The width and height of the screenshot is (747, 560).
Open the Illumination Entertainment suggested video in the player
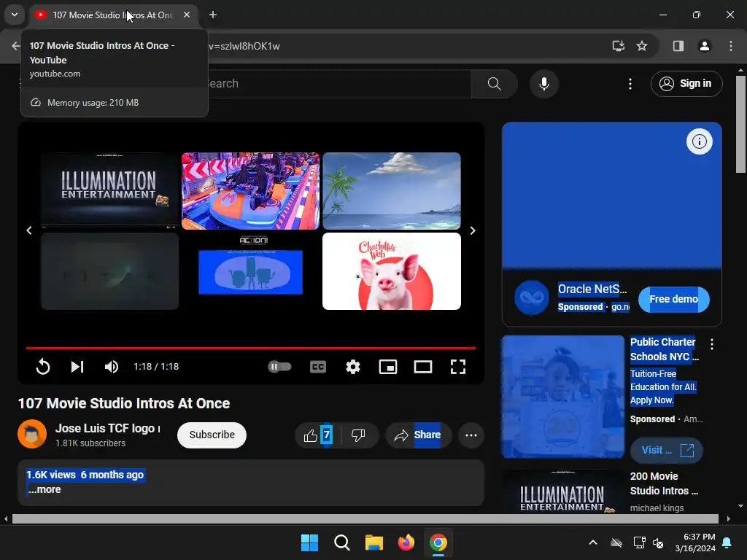pyautogui.click(x=109, y=191)
